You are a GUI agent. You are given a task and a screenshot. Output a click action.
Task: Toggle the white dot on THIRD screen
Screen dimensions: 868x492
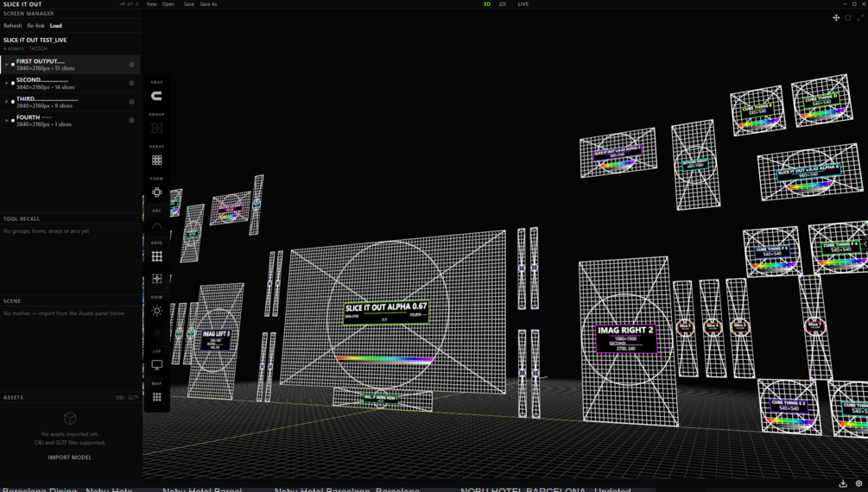(13, 102)
